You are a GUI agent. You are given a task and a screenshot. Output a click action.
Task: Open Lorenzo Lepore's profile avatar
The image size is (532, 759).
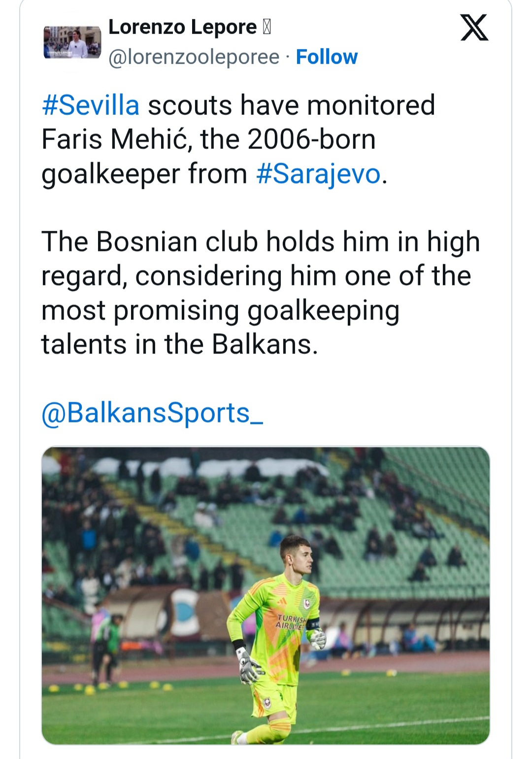72,42
